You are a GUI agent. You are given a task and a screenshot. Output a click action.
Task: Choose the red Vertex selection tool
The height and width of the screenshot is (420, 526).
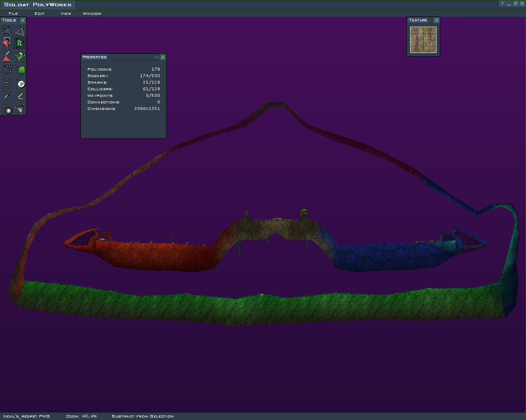(x=7, y=43)
